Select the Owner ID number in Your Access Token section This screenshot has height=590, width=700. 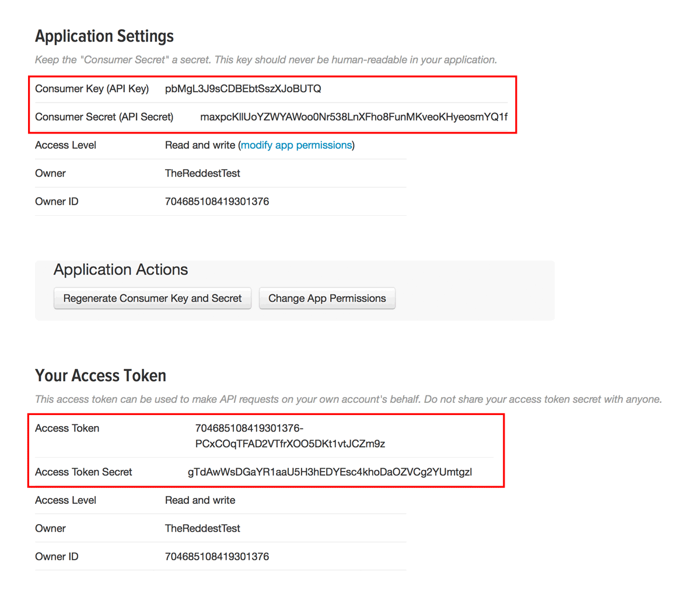point(216,557)
